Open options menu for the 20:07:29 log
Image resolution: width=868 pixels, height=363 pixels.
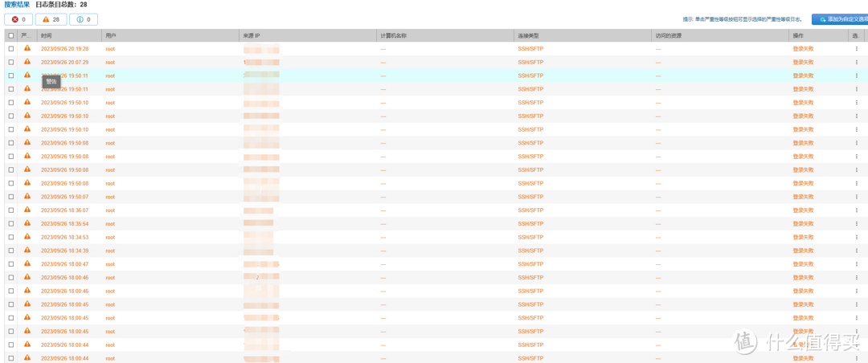856,62
